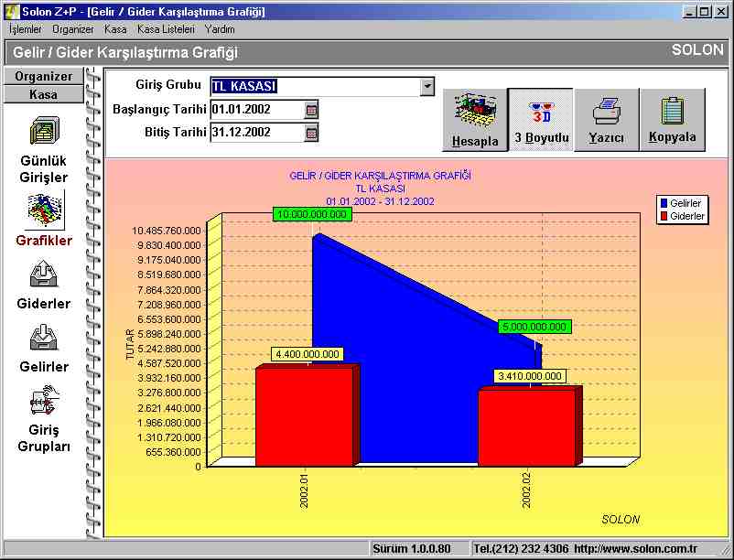Click the 4.400.000.000 expense label
The image size is (734, 560).
pyautogui.click(x=308, y=354)
